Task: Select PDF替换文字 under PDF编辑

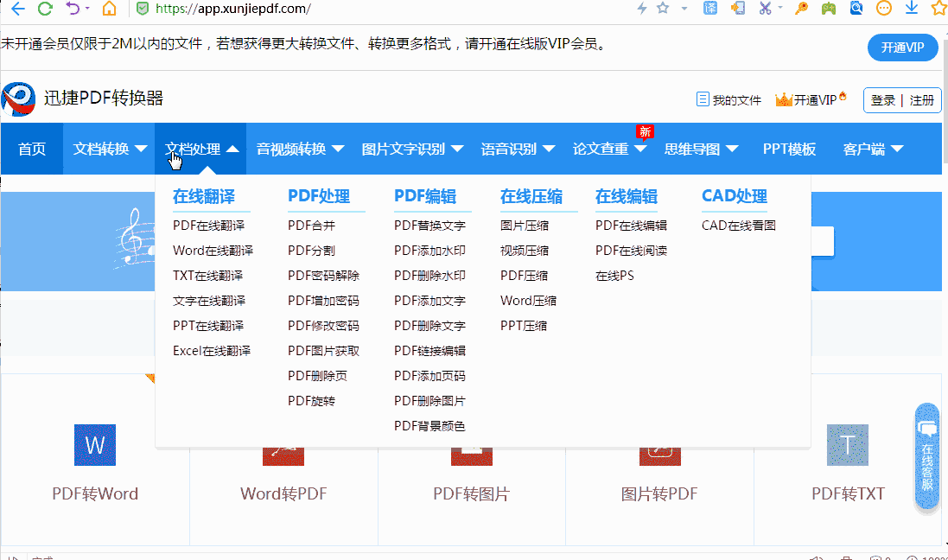Action: [429, 226]
